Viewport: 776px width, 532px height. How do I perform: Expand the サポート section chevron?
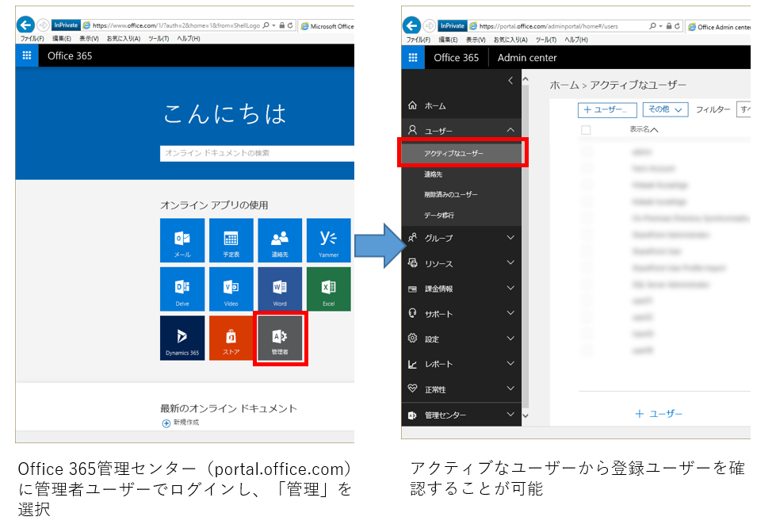[510, 312]
